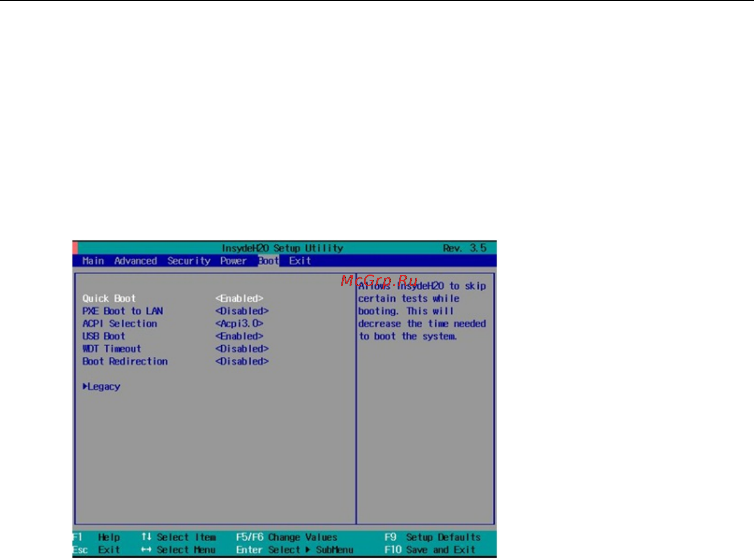
Task: Open the Main tab
Action: coord(93,261)
